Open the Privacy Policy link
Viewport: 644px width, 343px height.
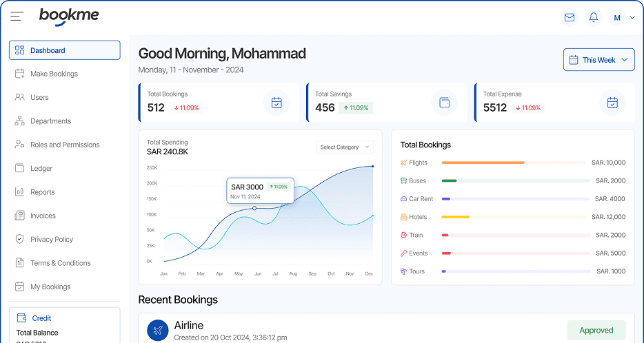pos(52,239)
